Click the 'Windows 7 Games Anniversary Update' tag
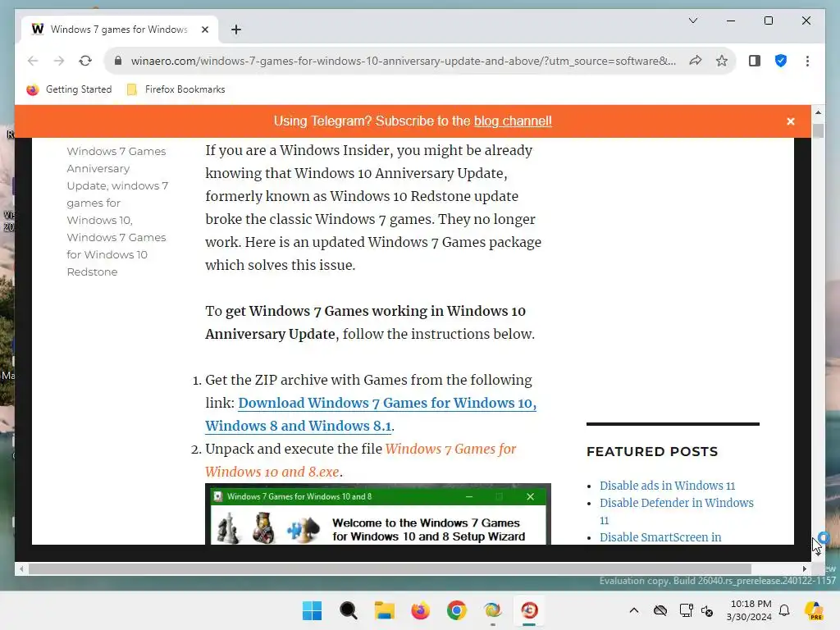Screen dimensions: 840x630 pos(116,168)
